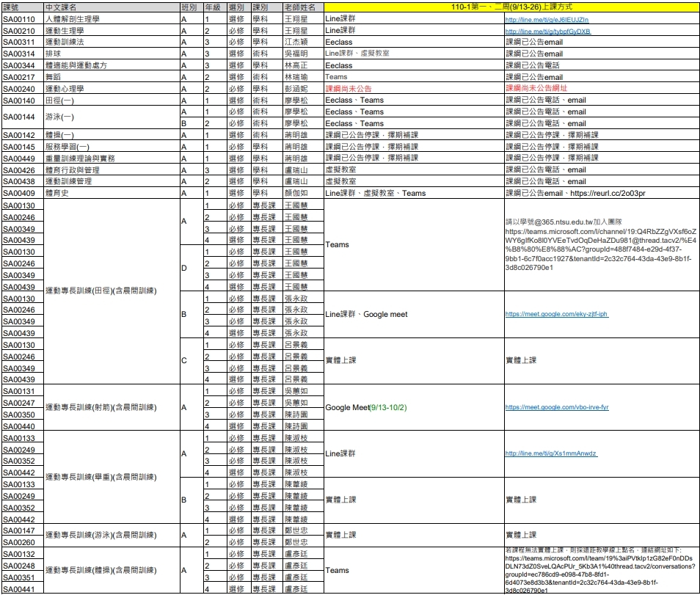Select the 體適能與運動處方 course name cell
This screenshot has width=700, height=595.
coord(112,65)
